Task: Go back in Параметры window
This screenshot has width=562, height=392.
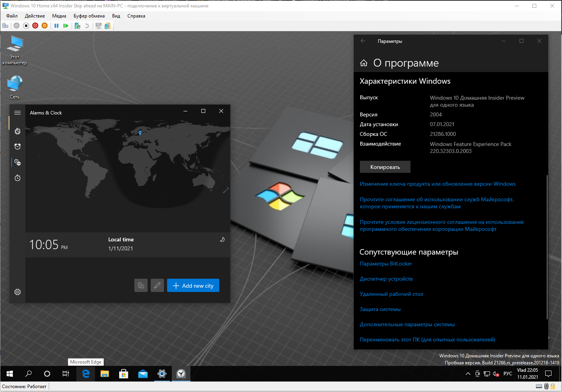Action: (x=363, y=41)
